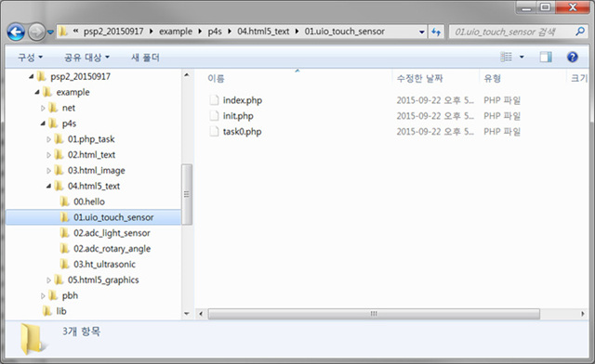
Task: Expand the 02.html_text node
Action: click(x=48, y=155)
